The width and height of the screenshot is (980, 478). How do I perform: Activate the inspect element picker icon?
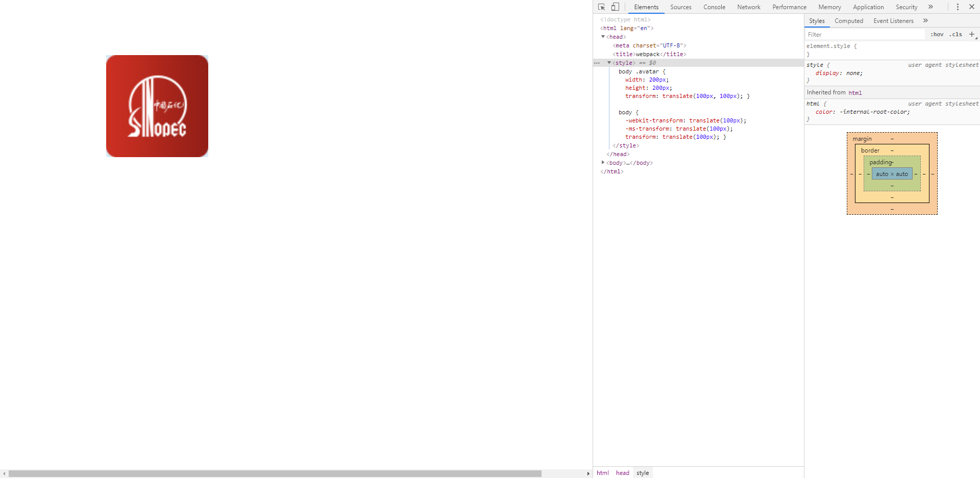[x=601, y=7]
